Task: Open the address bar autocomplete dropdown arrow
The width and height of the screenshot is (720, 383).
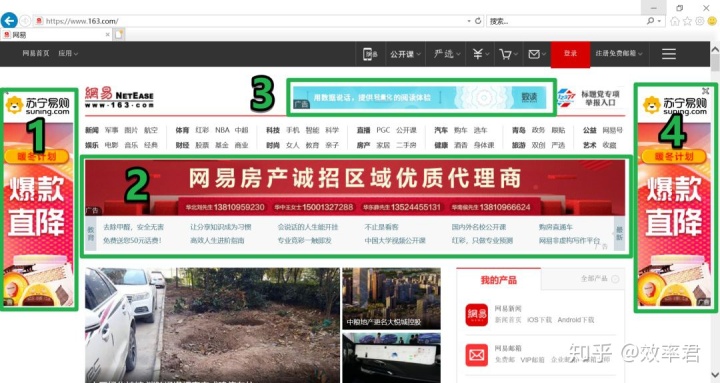Action: pos(469,21)
